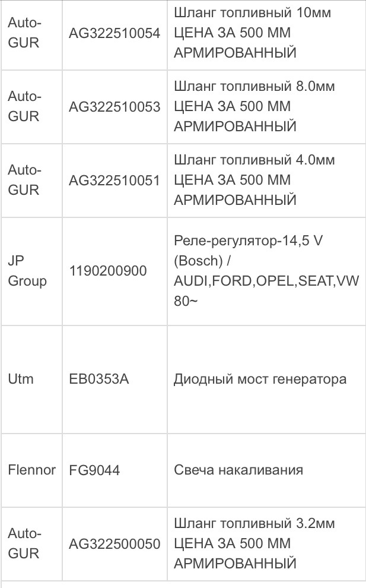Click part number AG322510053

114,107
